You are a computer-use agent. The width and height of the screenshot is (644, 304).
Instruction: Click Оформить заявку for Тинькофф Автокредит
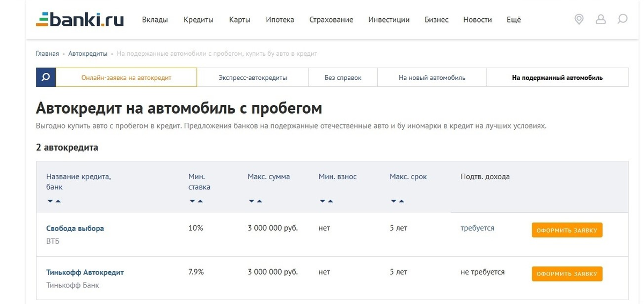[x=567, y=274]
